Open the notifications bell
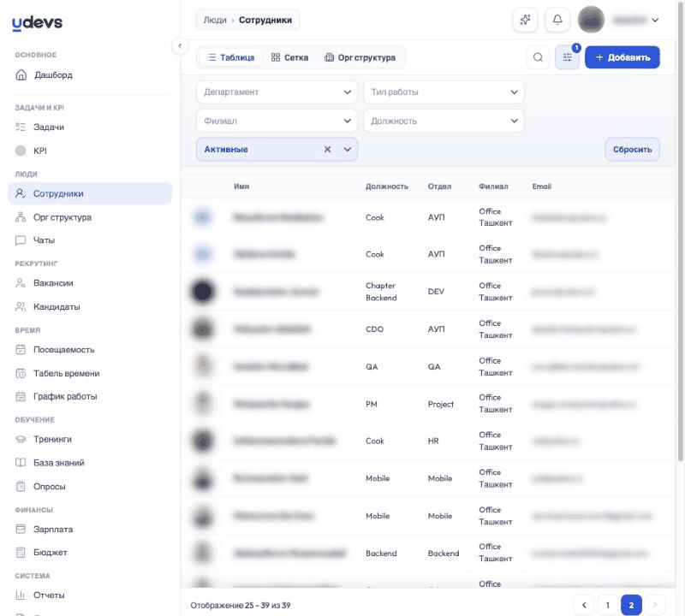 557,20
